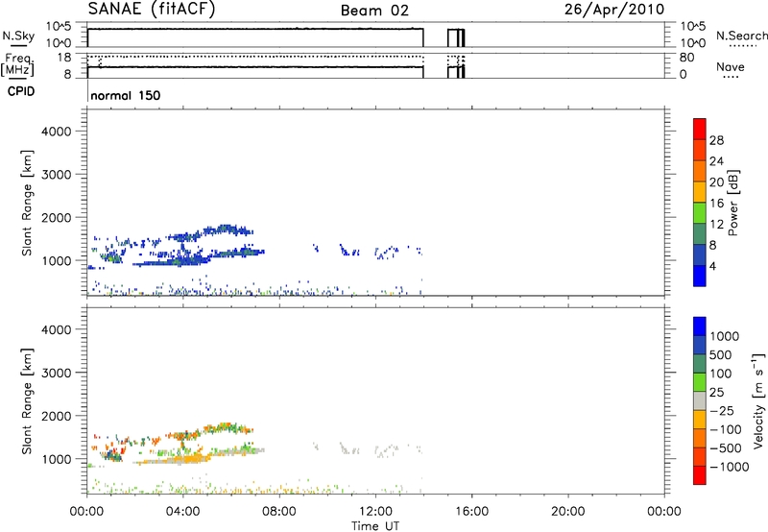Click the "28" tick on the Power colorbar
The image size is (768, 532).
point(716,140)
